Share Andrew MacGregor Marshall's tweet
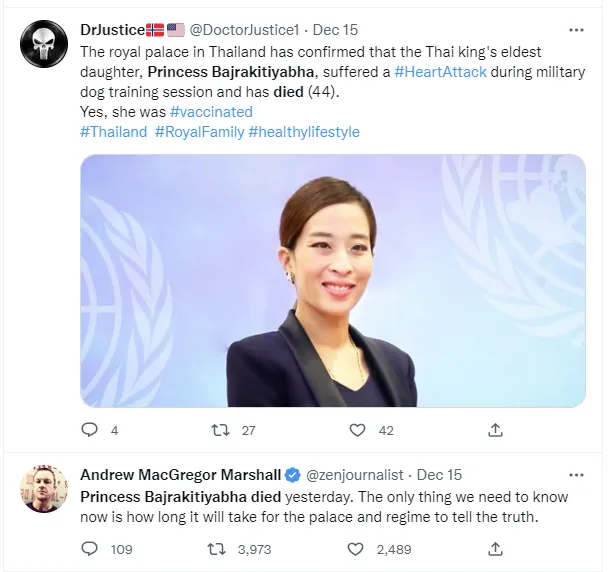The width and height of the screenshot is (608, 572). point(495,548)
